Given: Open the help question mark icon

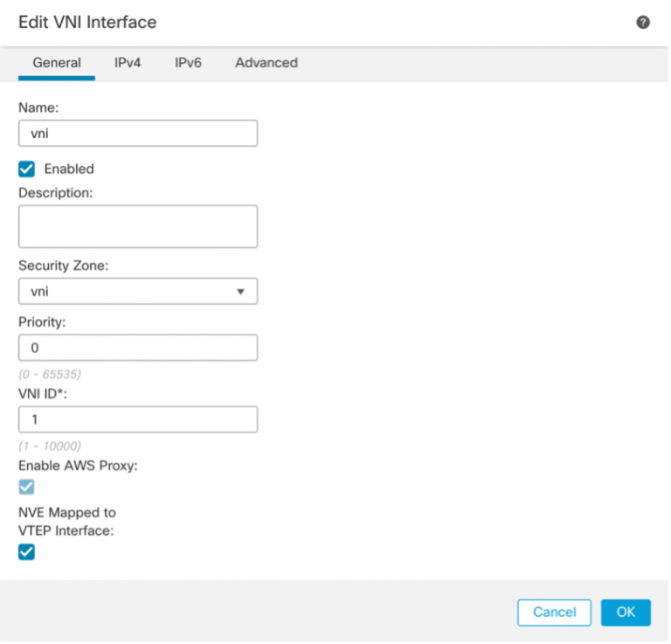Looking at the screenshot, I should tap(643, 23).
